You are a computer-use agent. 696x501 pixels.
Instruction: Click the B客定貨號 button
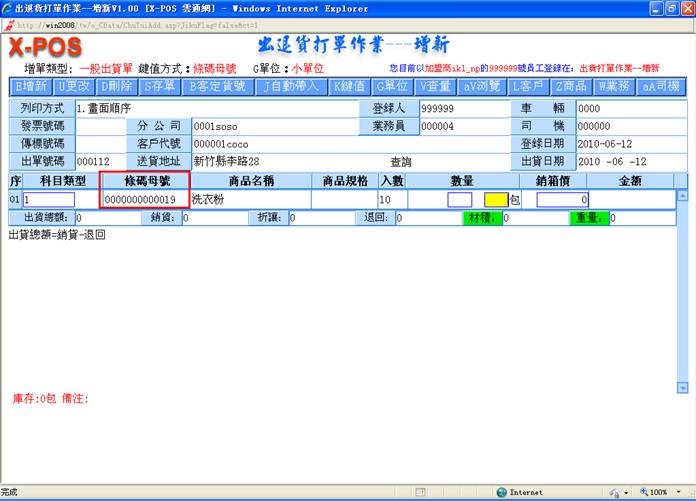(x=217, y=87)
